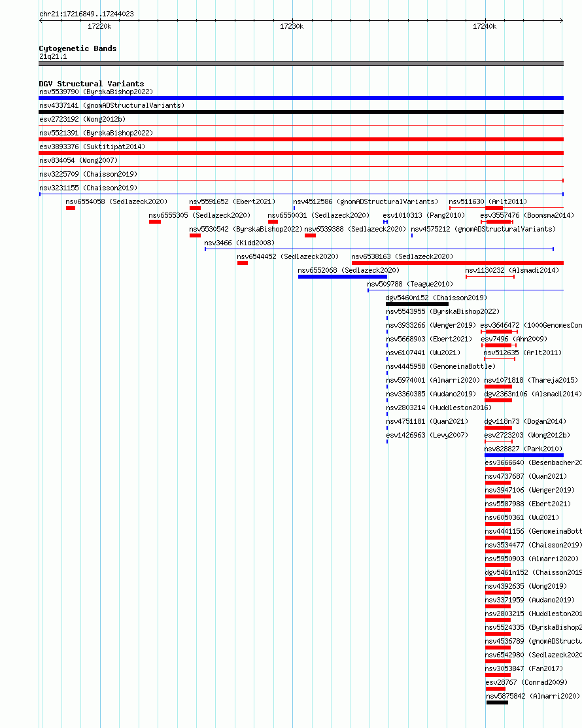This screenshot has height=728, width=582.
Task: Open nsv5543955 (ByrskaBishop2022) variant
Action: pyautogui.click(x=443, y=311)
